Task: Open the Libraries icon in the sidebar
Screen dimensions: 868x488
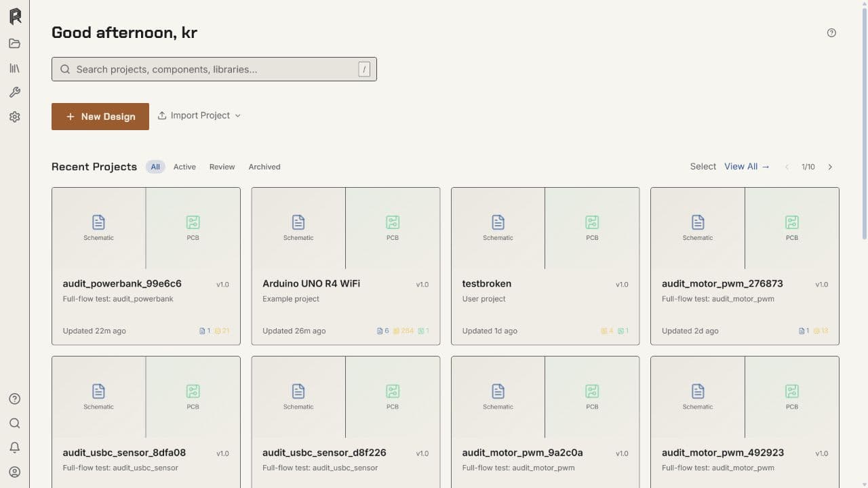Action: click(x=15, y=68)
